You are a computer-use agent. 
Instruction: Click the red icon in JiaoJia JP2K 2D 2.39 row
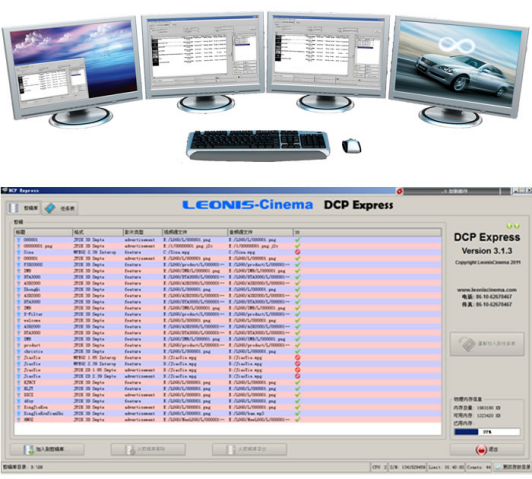tap(298, 376)
